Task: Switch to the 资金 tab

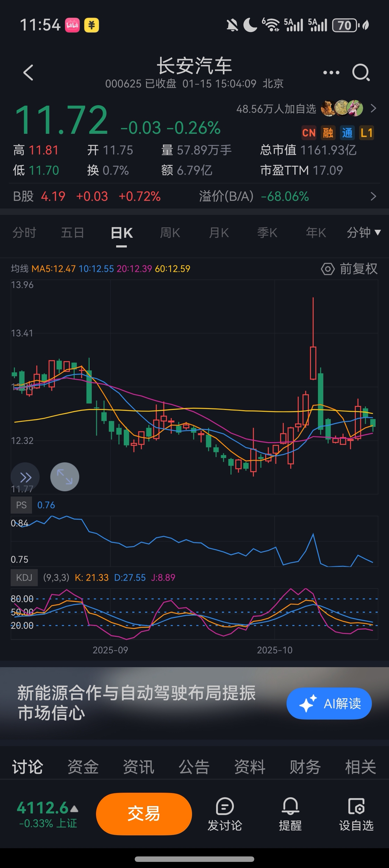Action: [83, 767]
